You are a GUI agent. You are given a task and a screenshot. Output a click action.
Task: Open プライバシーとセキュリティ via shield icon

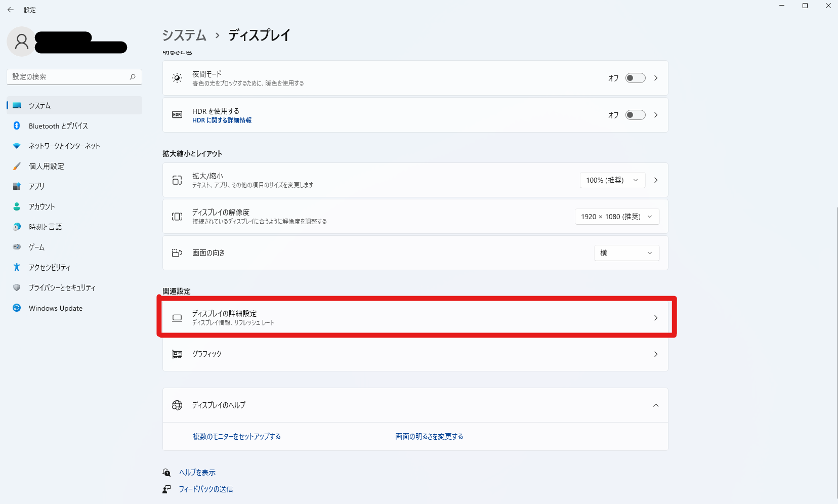17,287
